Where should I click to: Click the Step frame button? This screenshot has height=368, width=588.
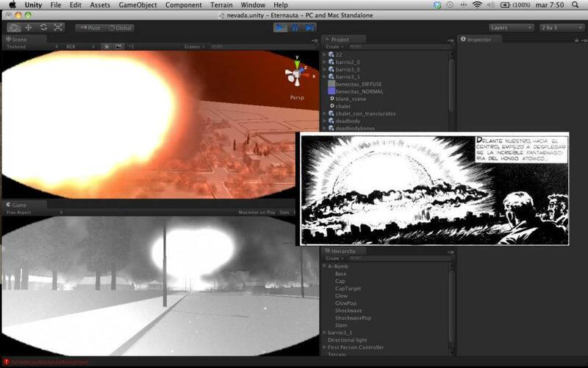pyautogui.click(x=309, y=27)
